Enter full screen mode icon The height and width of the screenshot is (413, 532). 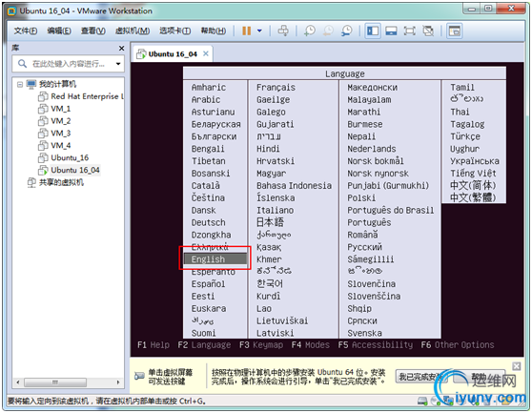click(x=410, y=31)
